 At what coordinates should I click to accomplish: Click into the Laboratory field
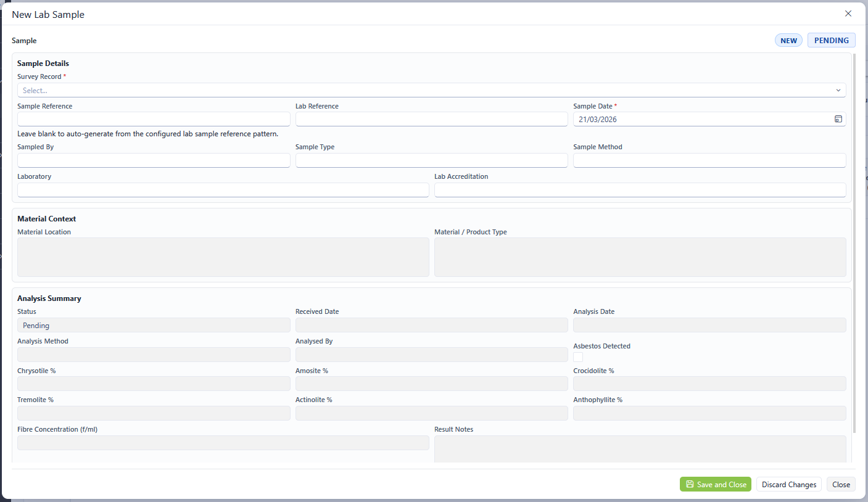click(223, 190)
